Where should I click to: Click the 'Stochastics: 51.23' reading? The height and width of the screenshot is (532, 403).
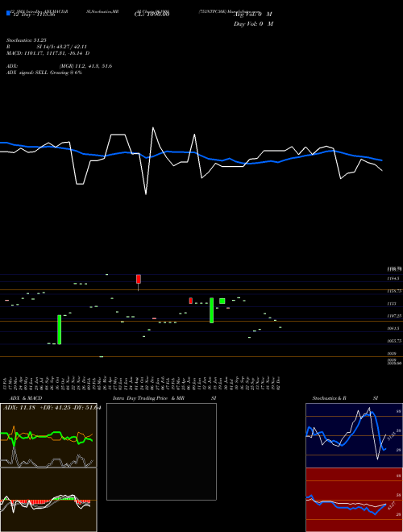pos(27,40)
